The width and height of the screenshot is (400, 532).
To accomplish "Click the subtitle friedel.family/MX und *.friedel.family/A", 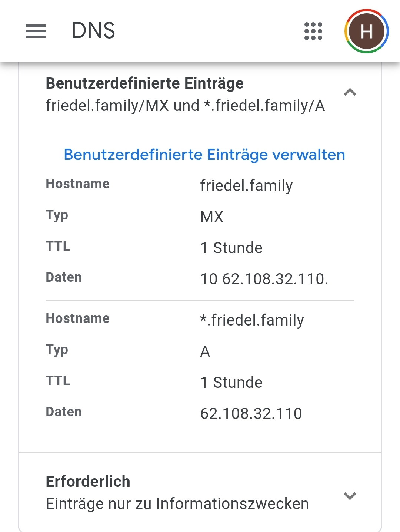I will click(185, 106).
